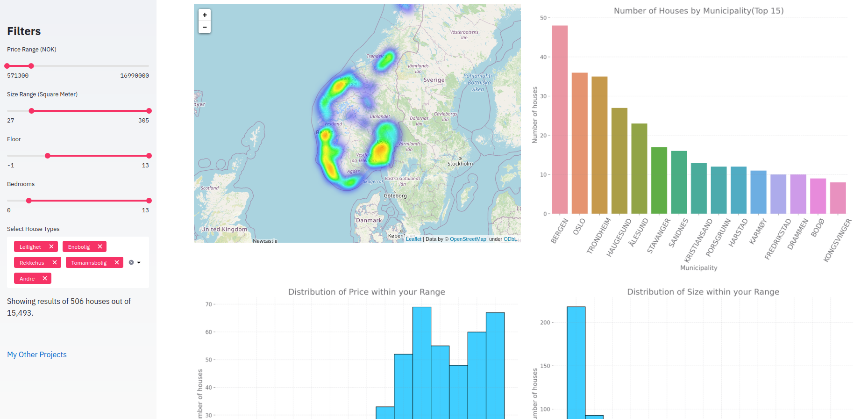
Task: Click the Price Range maximum slider handle
Action: coord(31,66)
